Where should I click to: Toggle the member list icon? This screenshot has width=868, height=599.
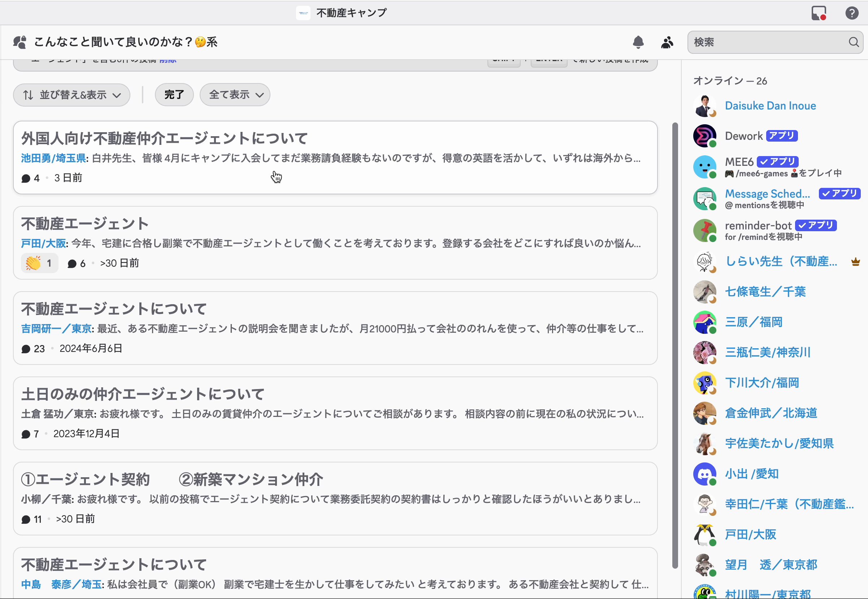point(667,42)
